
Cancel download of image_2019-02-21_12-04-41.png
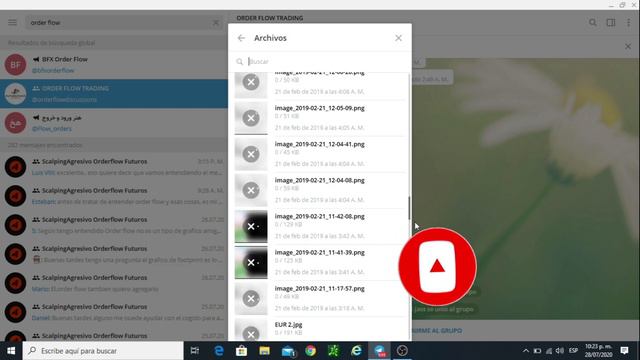point(251,154)
